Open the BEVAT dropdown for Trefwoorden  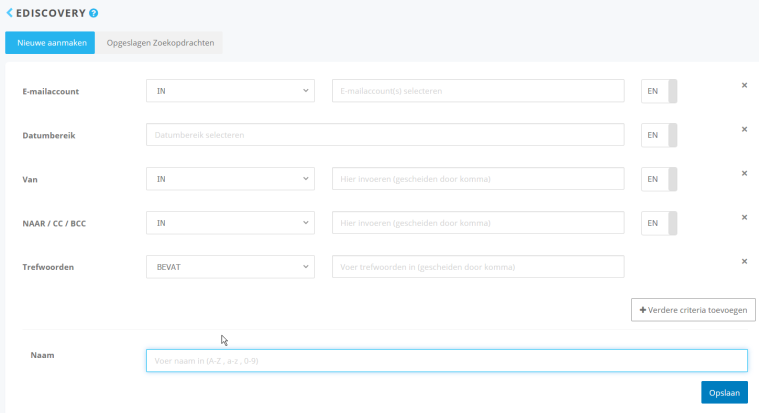[x=230, y=267]
